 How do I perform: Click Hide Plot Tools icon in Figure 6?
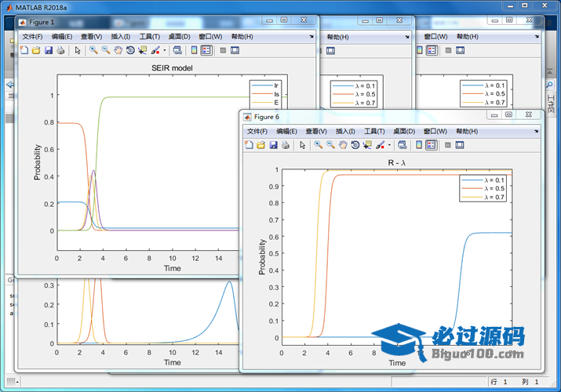(x=447, y=145)
